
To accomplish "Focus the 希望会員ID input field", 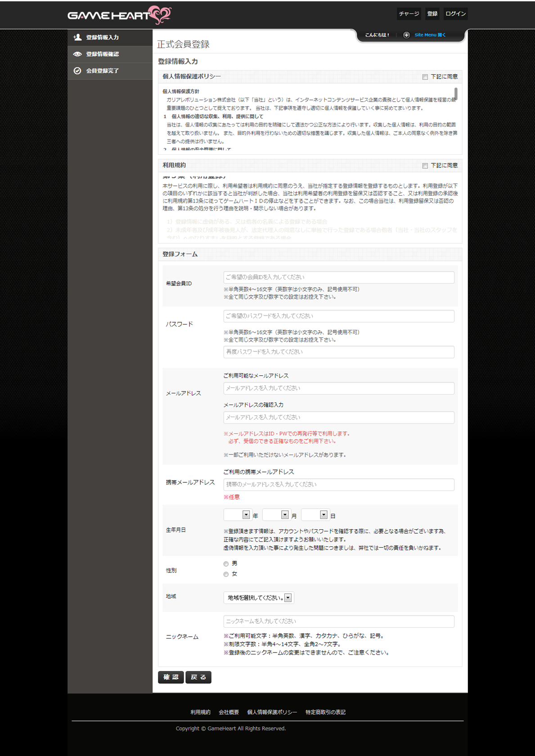I will coord(339,277).
